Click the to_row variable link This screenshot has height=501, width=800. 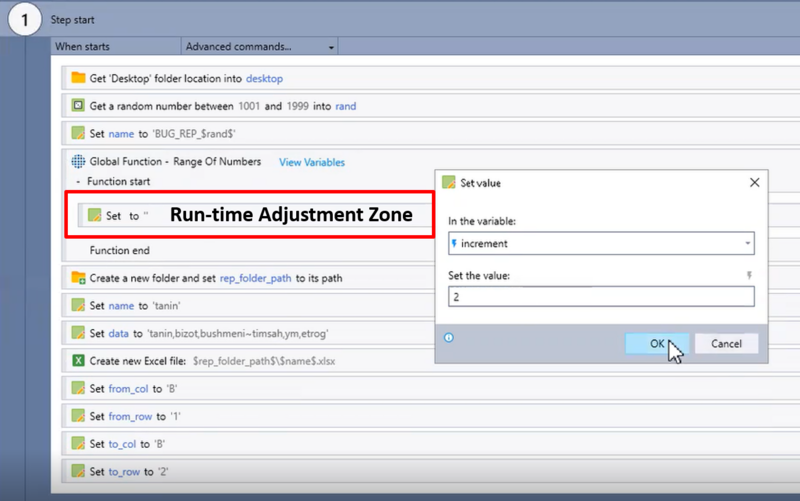point(124,471)
